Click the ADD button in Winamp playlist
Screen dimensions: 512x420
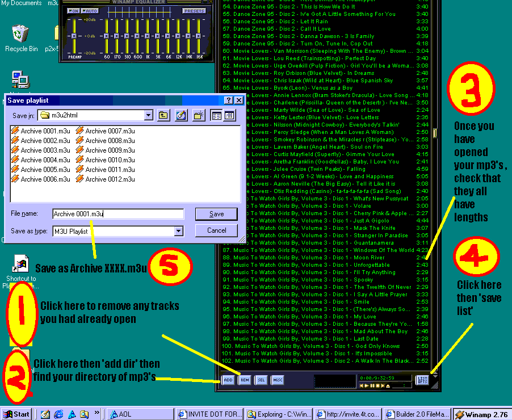tap(228, 380)
